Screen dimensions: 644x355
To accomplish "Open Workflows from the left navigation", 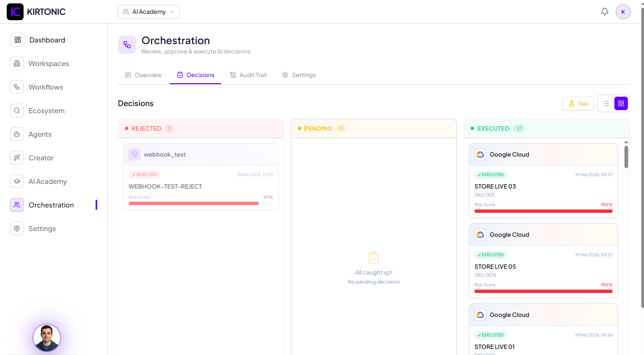I will pyautogui.click(x=46, y=87).
